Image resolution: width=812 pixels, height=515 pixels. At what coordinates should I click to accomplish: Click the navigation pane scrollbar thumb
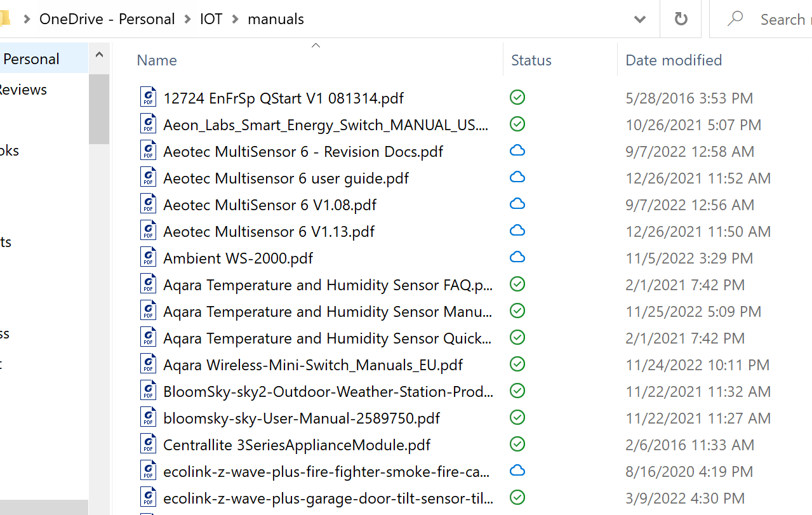tap(99, 109)
